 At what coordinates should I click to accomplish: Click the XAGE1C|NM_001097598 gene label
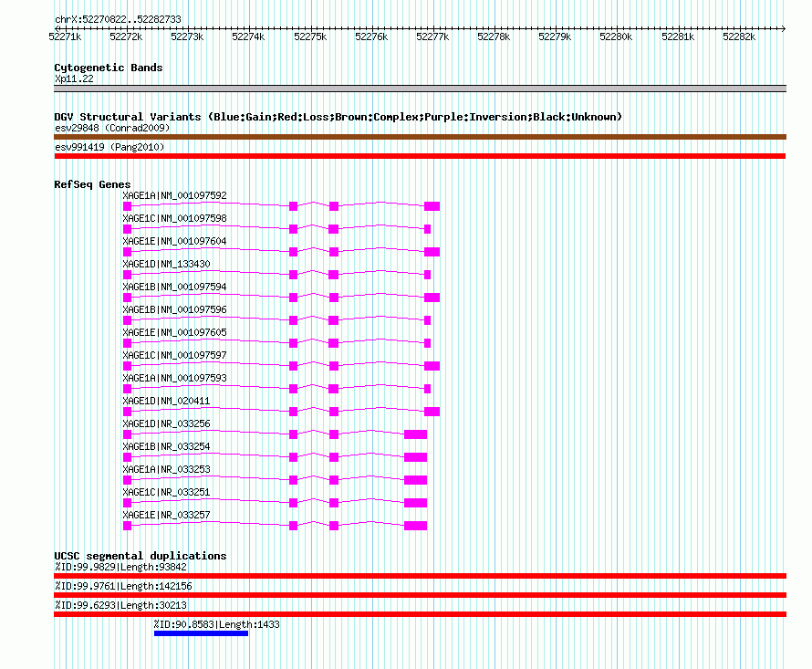(x=174, y=218)
